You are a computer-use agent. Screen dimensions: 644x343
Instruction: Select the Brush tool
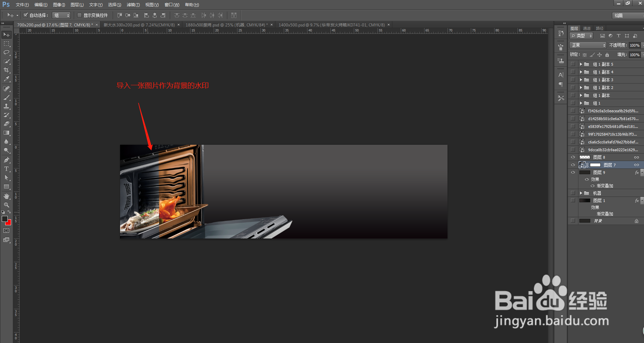click(6, 97)
